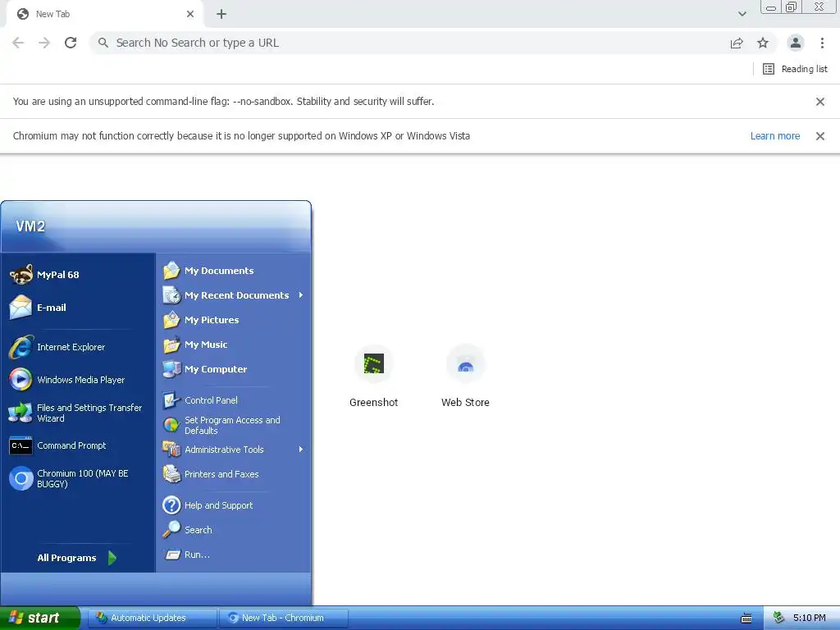Go back in Chromium
Screen dimensions: 840x630
(x=18, y=43)
